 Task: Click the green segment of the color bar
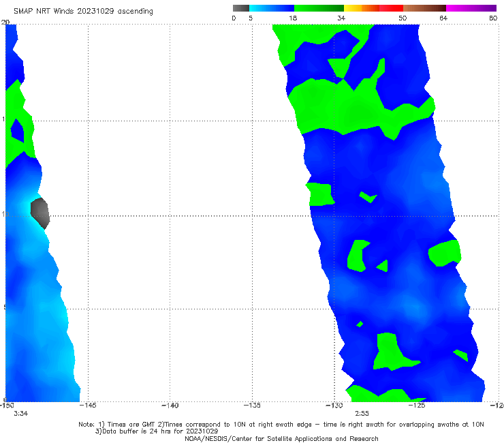pos(319,8)
